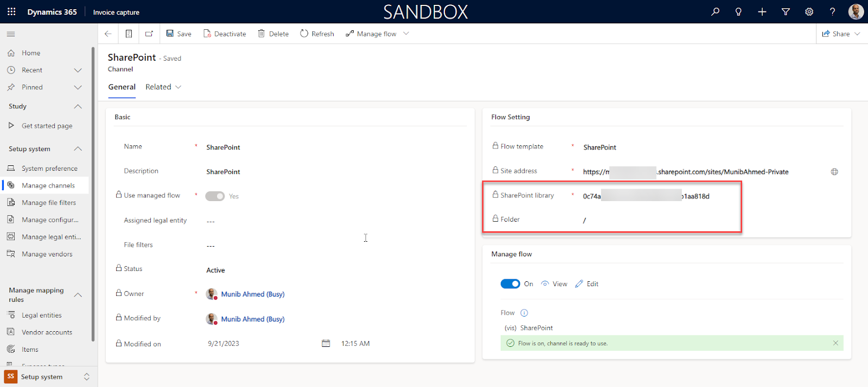Expand the Share dropdown chevron
The height and width of the screenshot is (387, 868).
[x=857, y=34]
